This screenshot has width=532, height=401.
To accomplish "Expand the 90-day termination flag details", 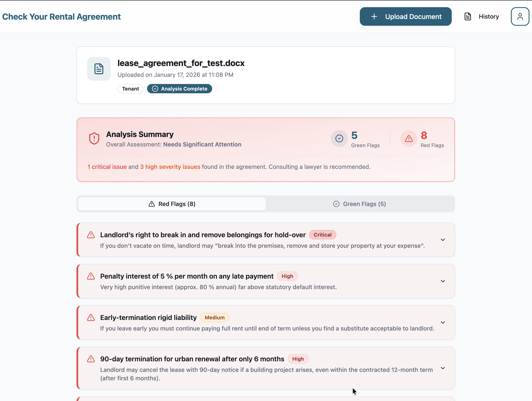I will [443, 368].
